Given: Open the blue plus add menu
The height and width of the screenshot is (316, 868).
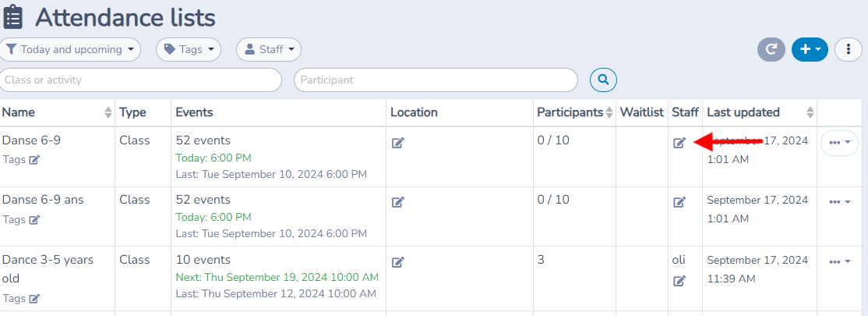Looking at the screenshot, I should pyautogui.click(x=810, y=49).
